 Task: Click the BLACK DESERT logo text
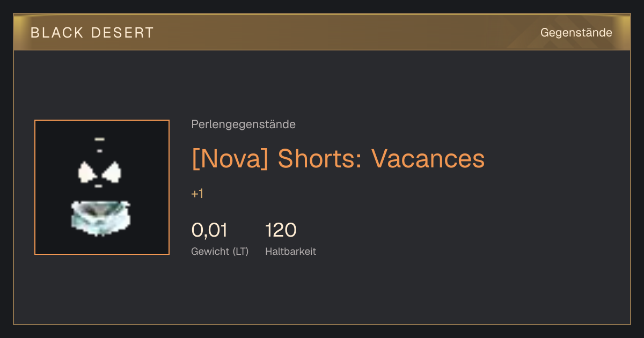[92, 33]
